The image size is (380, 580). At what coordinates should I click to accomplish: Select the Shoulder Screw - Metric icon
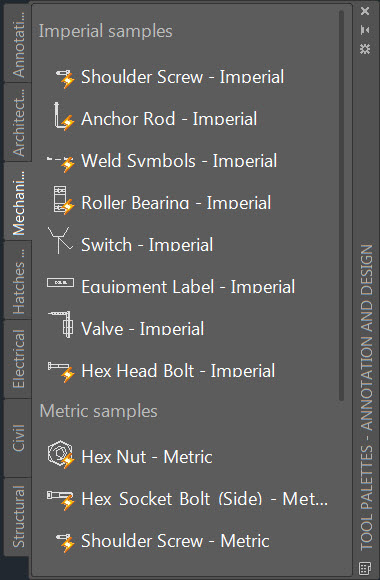(x=65, y=542)
